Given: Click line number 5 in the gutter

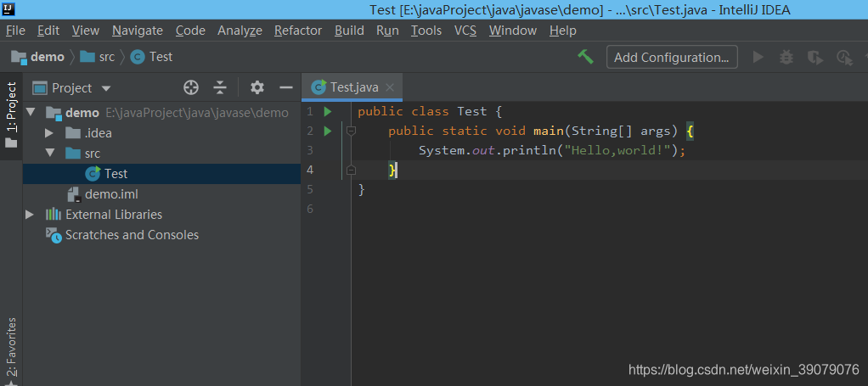Looking at the screenshot, I should point(310,190).
